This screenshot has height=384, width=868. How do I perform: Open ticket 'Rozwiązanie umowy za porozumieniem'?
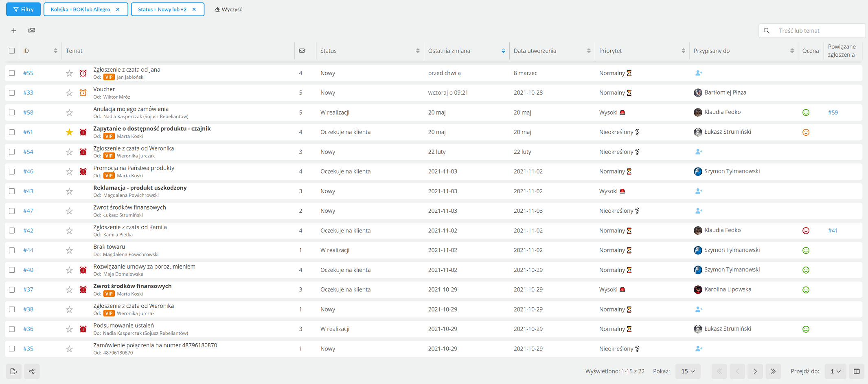click(144, 267)
